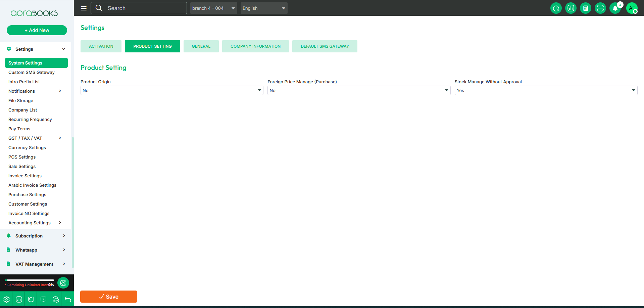Switch to the Company Information tab
Image resolution: width=644 pixels, height=308 pixels.
coord(255,46)
